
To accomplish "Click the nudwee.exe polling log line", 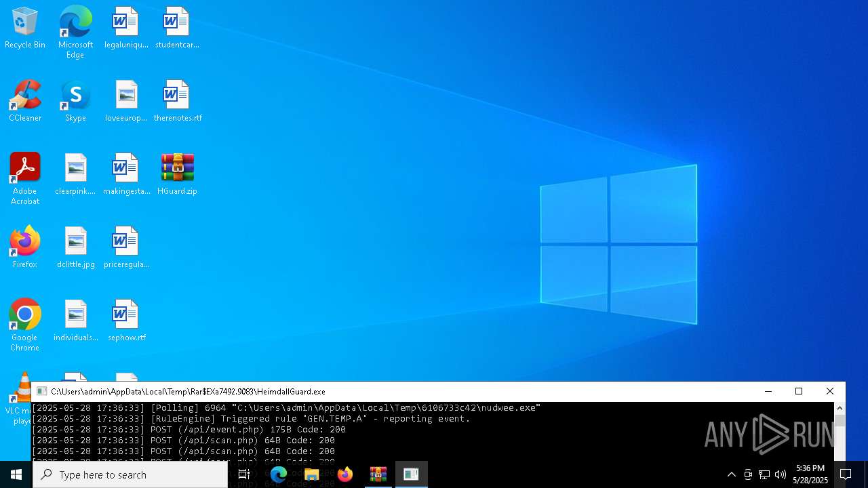I will click(x=286, y=408).
